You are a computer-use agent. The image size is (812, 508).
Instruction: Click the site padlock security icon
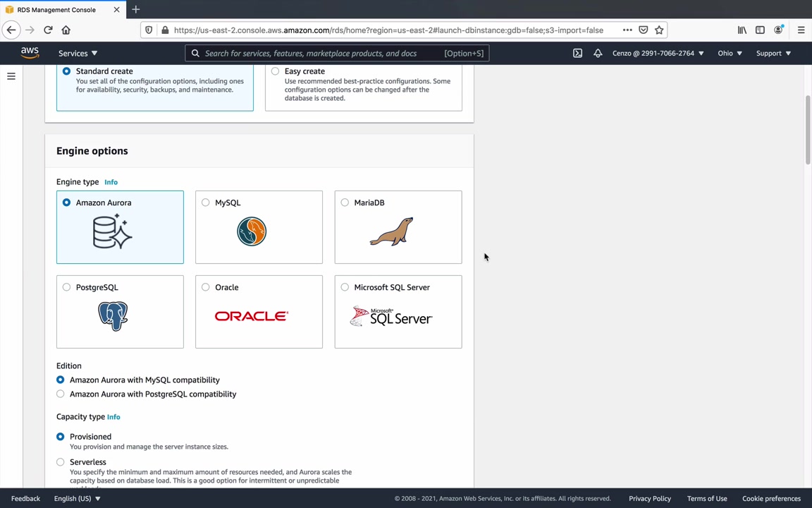click(x=165, y=30)
